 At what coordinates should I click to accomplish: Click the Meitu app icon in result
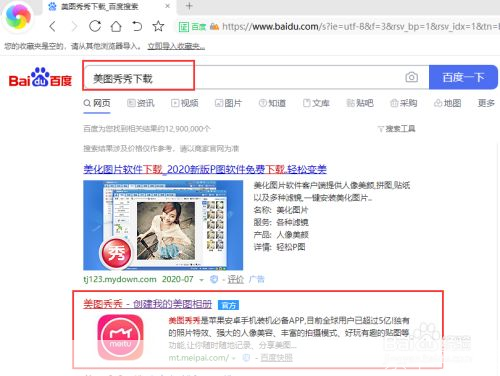click(x=120, y=337)
